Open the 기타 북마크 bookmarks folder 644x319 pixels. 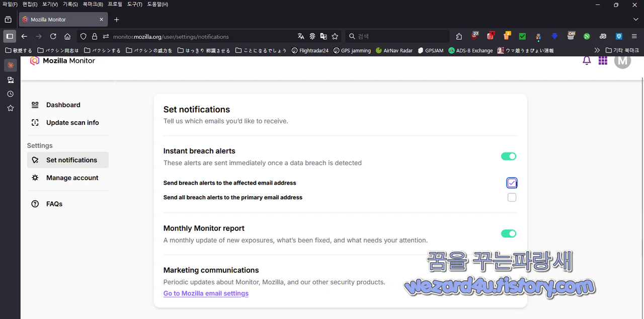pyautogui.click(x=622, y=50)
